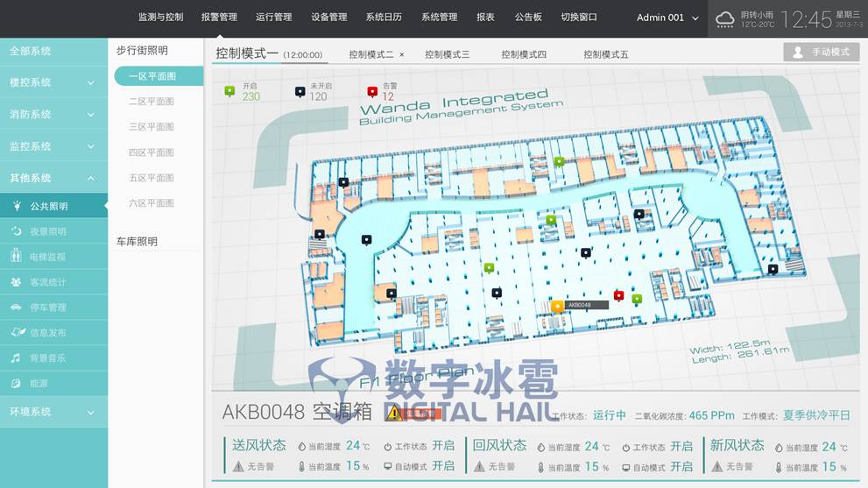Open the Admin 001 user dropdown

[x=667, y=18]
